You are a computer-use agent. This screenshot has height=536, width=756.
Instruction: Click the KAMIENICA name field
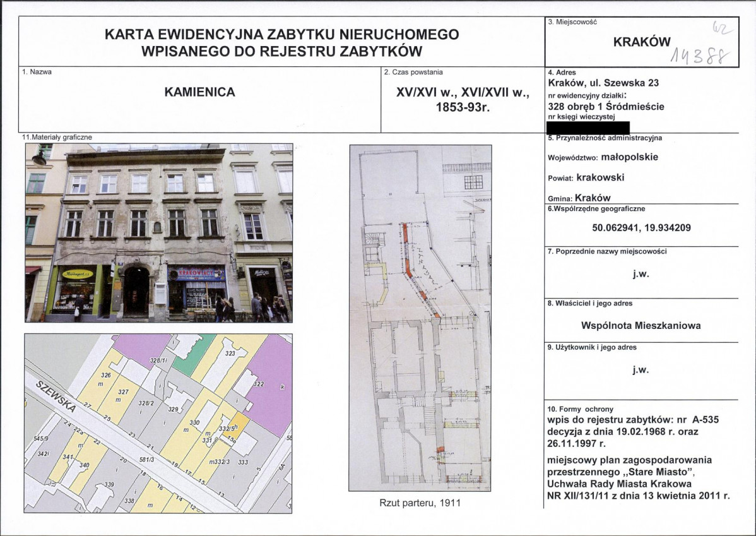199,92
